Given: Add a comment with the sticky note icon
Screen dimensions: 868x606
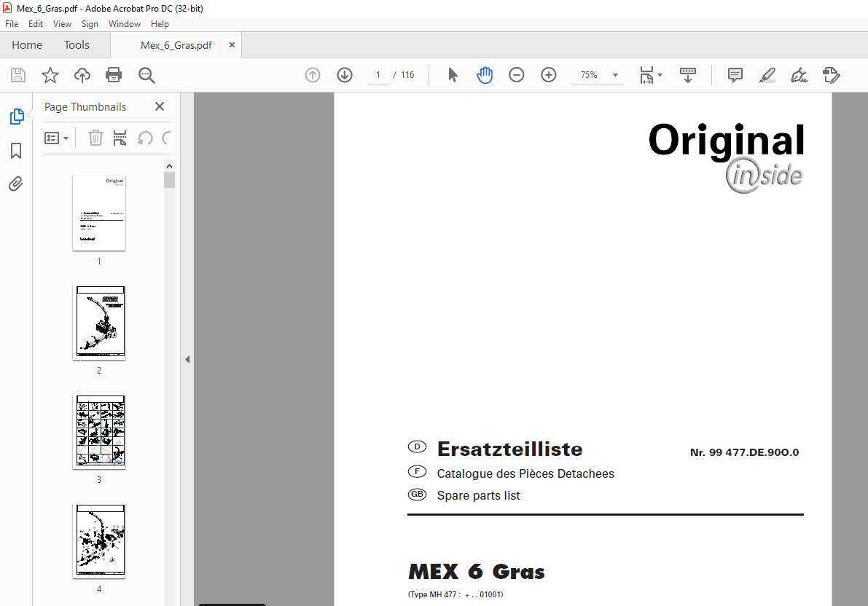Looking at the screenshot, I should coord(735,75).
